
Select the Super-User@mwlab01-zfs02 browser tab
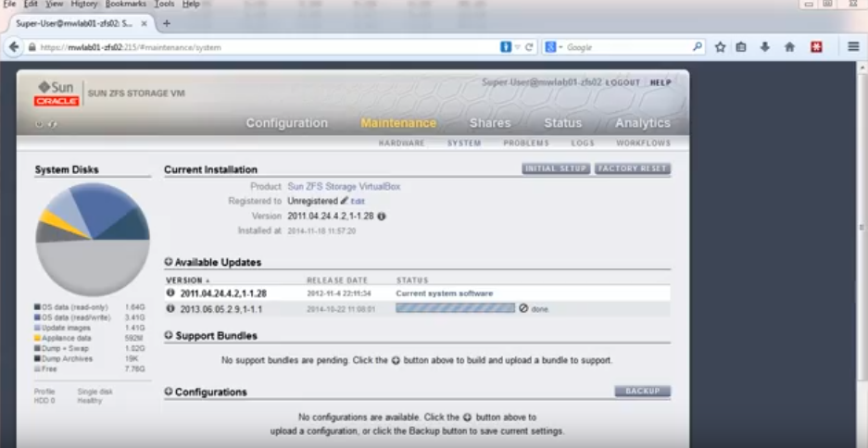pyautogui.click(x=74, y=23)
